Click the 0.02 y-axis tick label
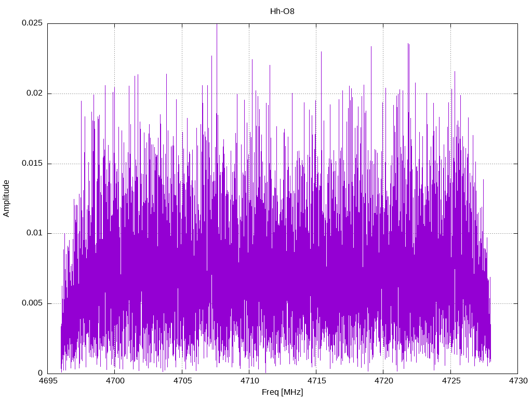 tap(35, 93)
